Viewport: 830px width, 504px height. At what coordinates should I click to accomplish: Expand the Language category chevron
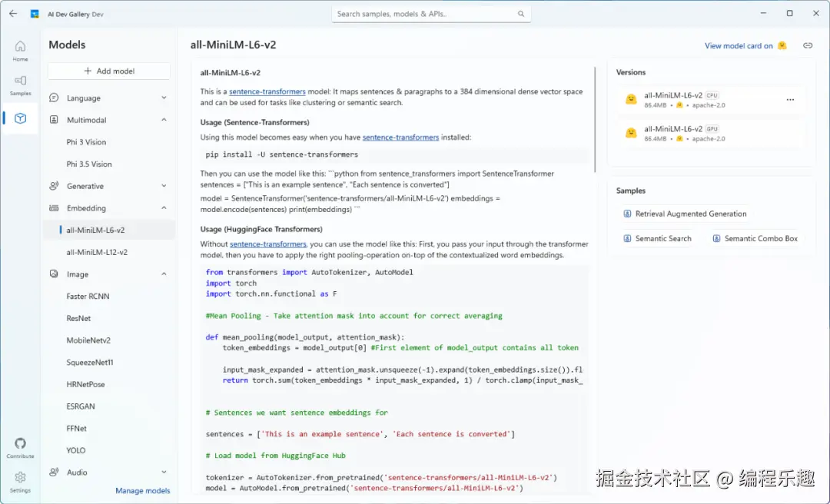(x=164, y=98)
